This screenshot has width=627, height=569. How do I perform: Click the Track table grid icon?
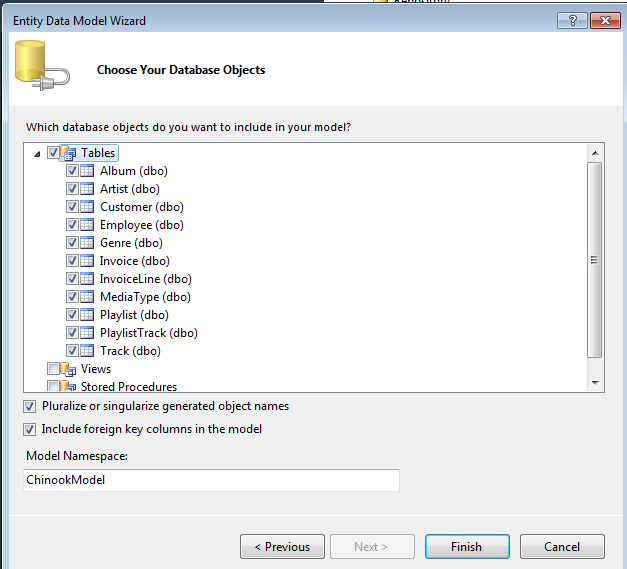tap(87, 351)
